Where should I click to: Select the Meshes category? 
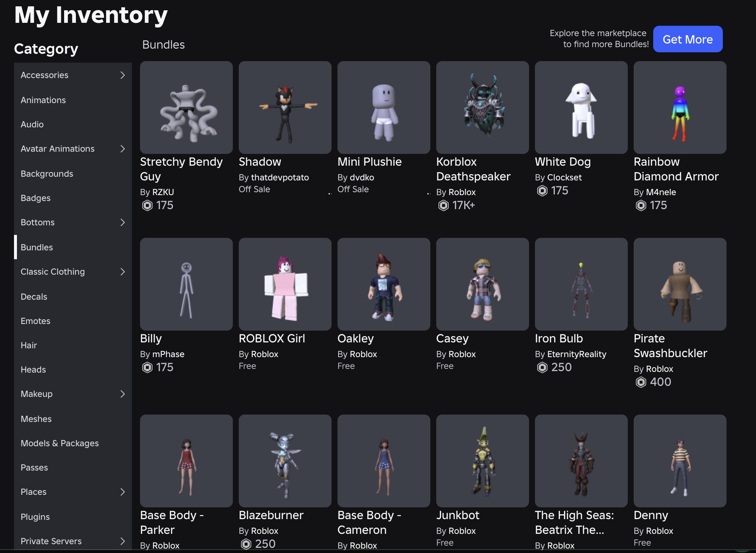(73, 419)
